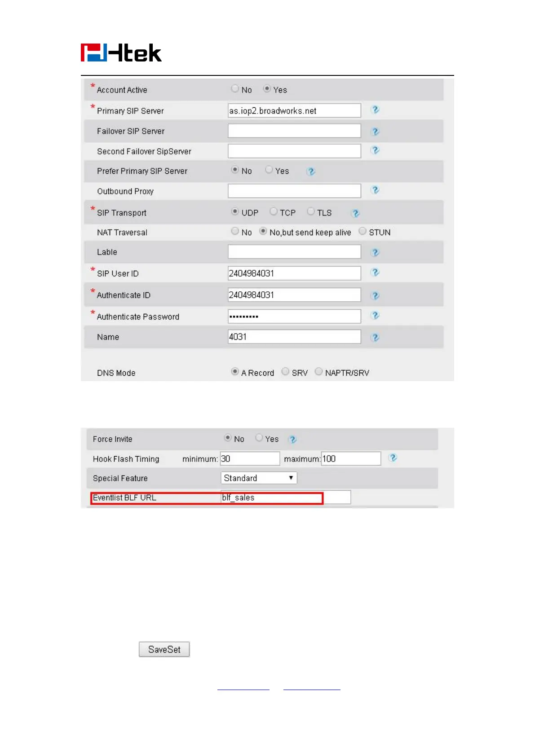The width and height of the screenshot is (535, 756).
Task: Set Force Invite to Yes
Action: pyautogui.click(x=259, y=438)
